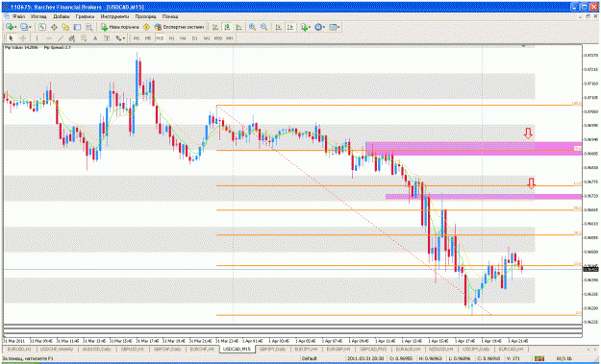Switch to the EURGBP,H4 chart tab
The height and width of the screenshot is (364, 601).
339,349
